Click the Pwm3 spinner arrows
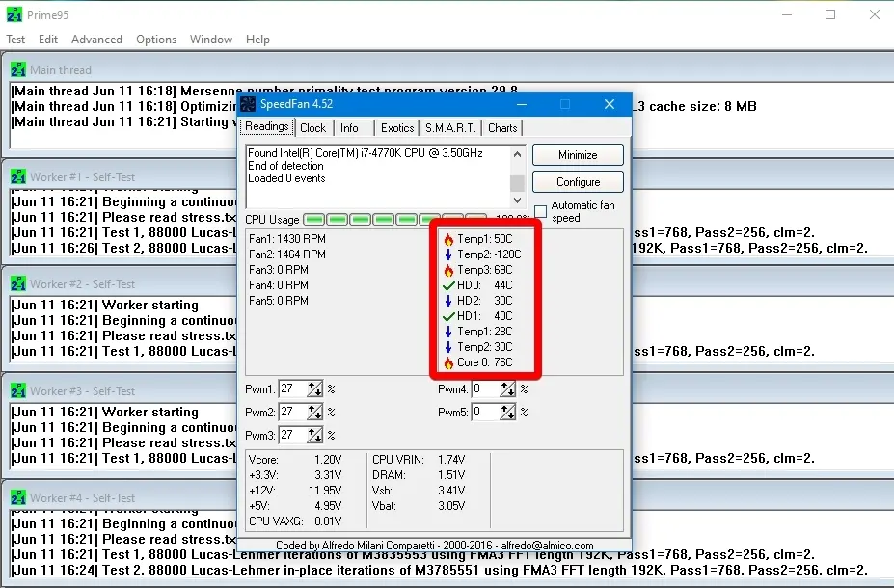Screen dimensions: 894x588 click(x=314, y=436)
